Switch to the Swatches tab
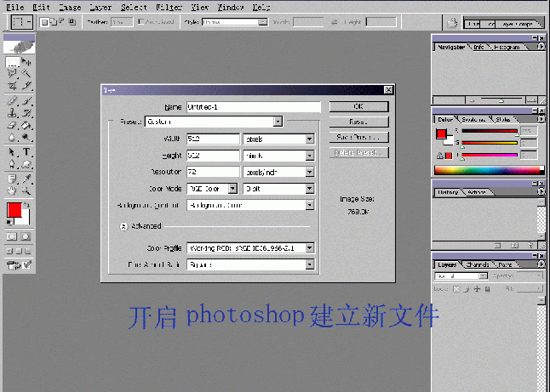This screenshot has width=550, height=392. click(x=473, y=119)
